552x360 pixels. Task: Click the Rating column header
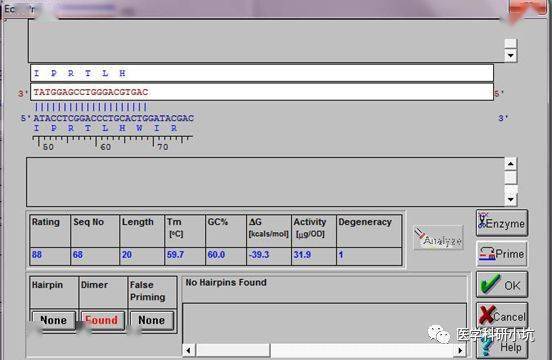point(46,222)
